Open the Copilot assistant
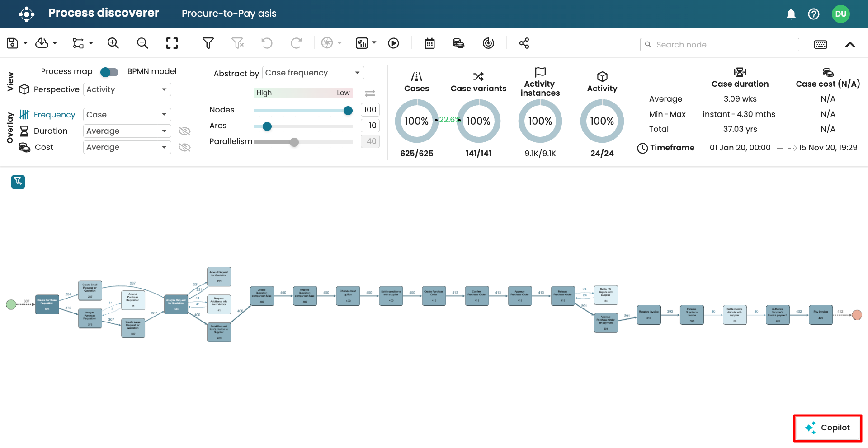The image size is (868, 448). [827, 428]
